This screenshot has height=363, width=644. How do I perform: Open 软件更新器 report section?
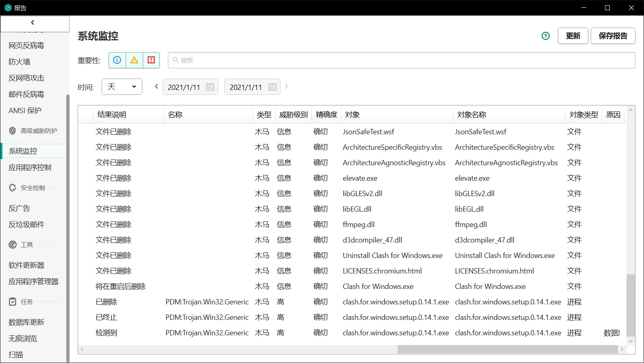point(26,265)
